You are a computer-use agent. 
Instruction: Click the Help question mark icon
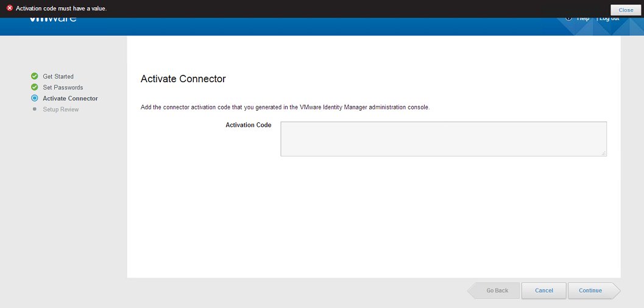tap(568, 18)
